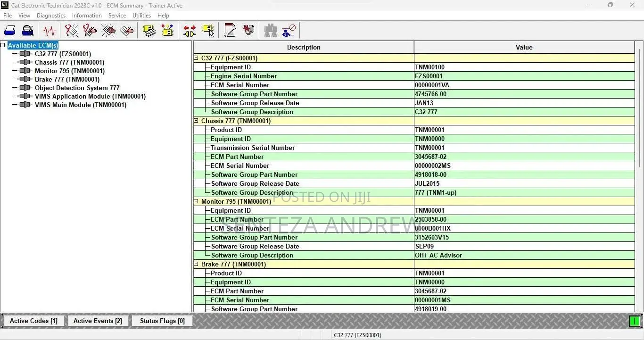Click the Select ECM icon with cursor

coord(208,31)
